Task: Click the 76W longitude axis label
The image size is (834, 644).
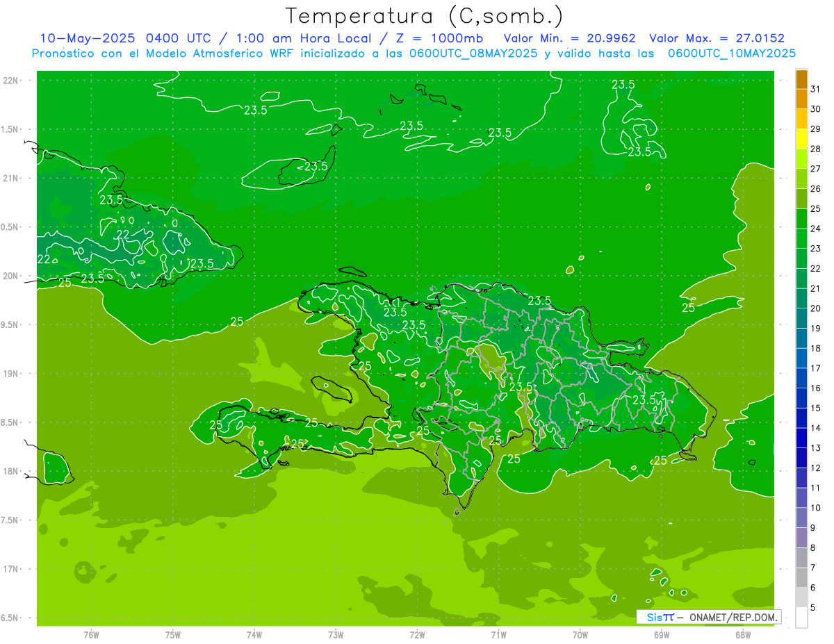Action: coord(91,634)
